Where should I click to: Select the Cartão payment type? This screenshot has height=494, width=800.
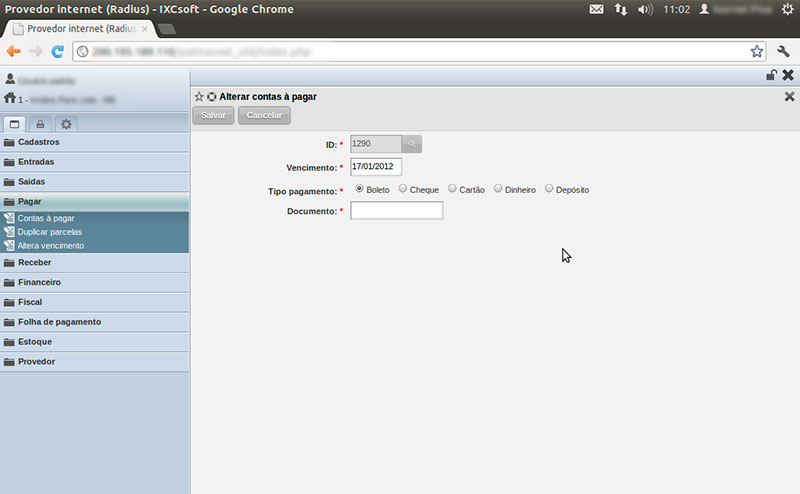(452, 189)
